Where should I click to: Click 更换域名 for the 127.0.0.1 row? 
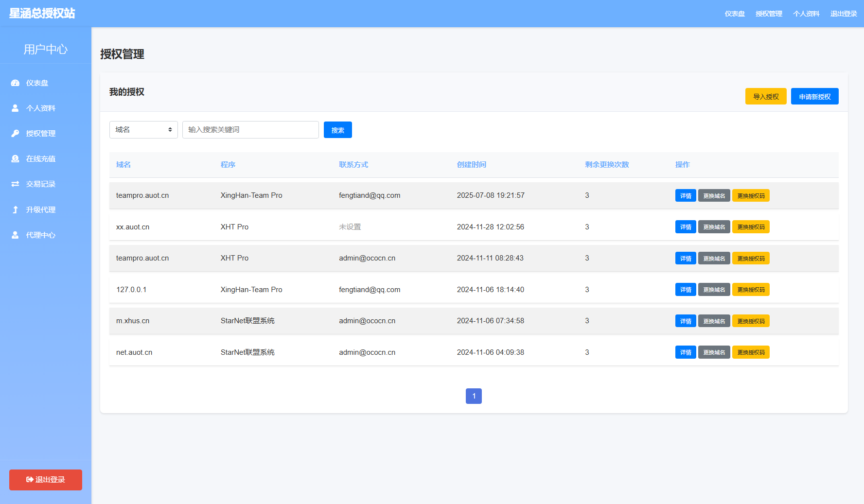[x=714, y=290]
